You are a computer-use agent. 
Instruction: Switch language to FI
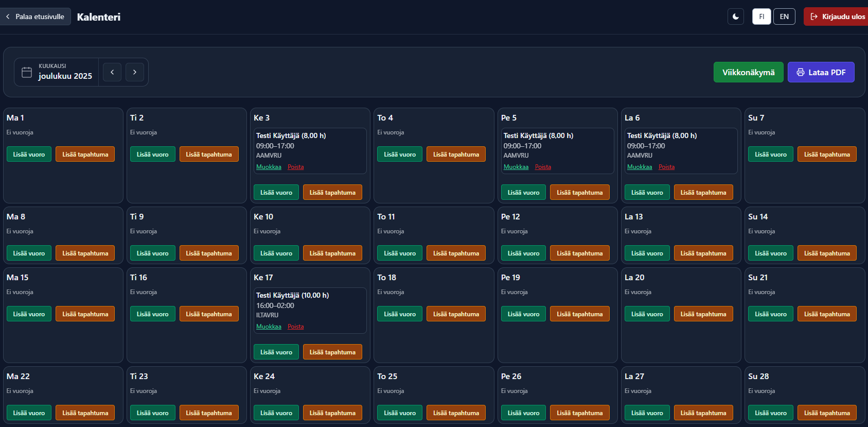(761, 16)
